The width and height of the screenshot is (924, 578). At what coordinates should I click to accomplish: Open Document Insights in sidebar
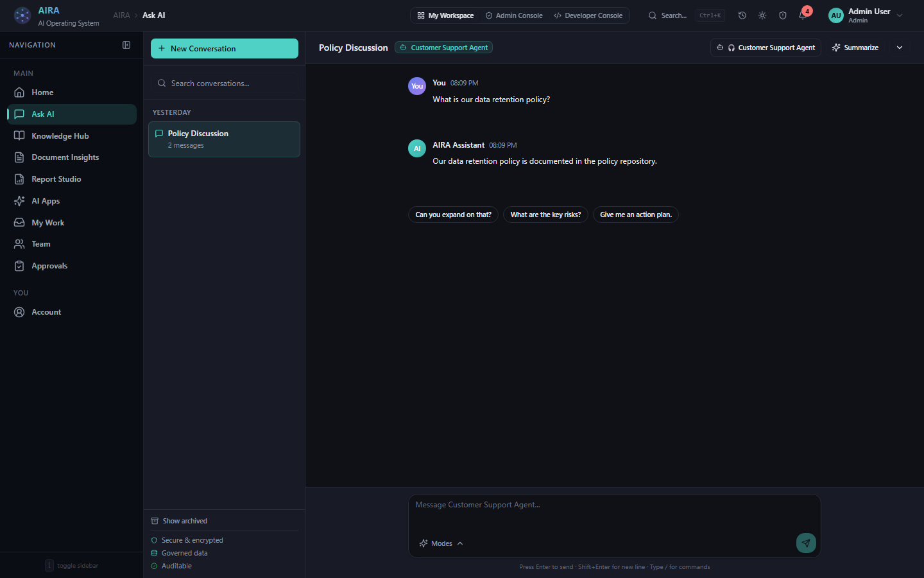(x=71, y=157)
